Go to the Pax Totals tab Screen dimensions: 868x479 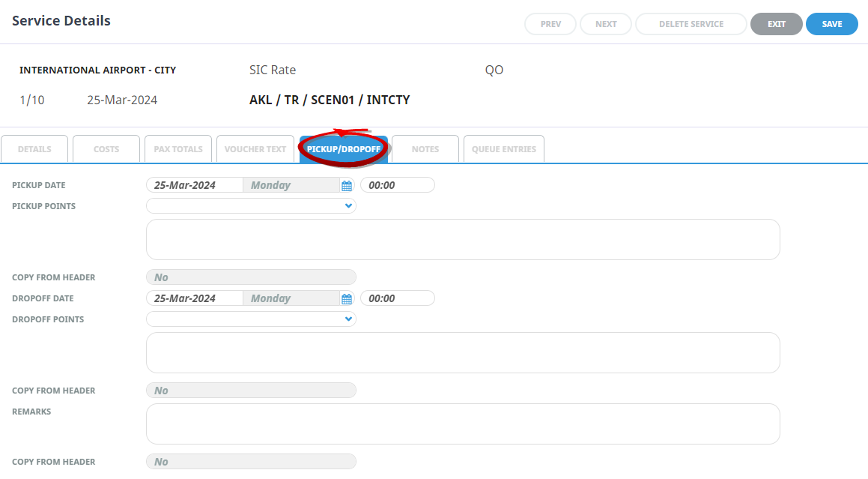click(x=178, y=149)
